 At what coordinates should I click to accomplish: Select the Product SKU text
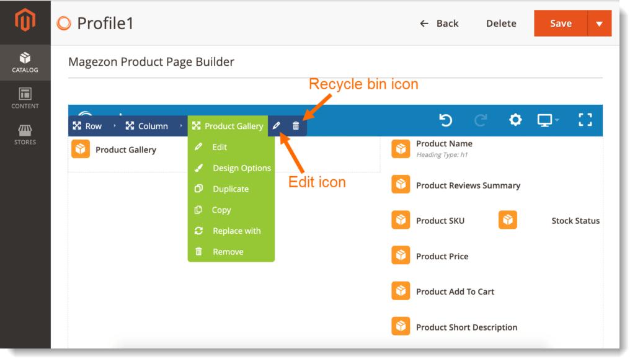(x=440, y=221)
